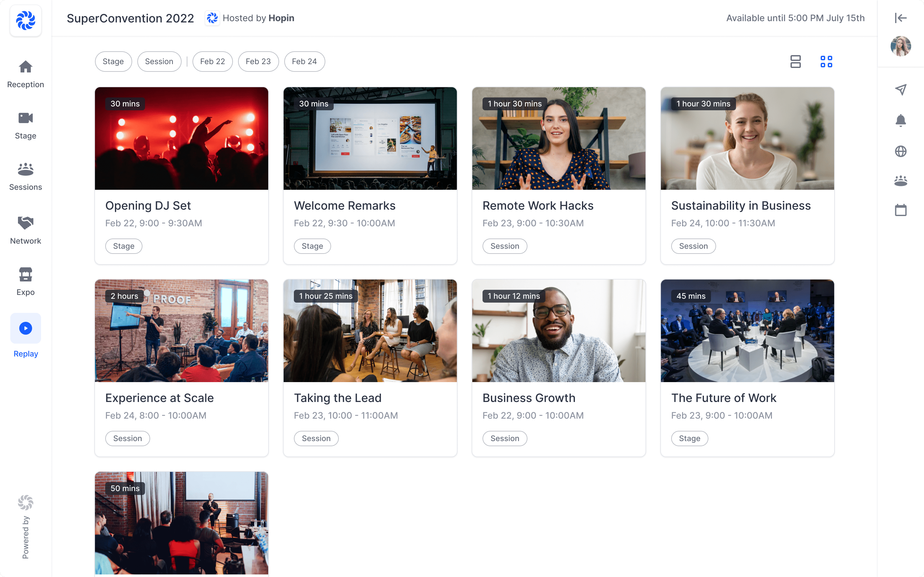Screen dimensions: 924x577
Task: Open the Network handshake icon
Action: point(26,223)
